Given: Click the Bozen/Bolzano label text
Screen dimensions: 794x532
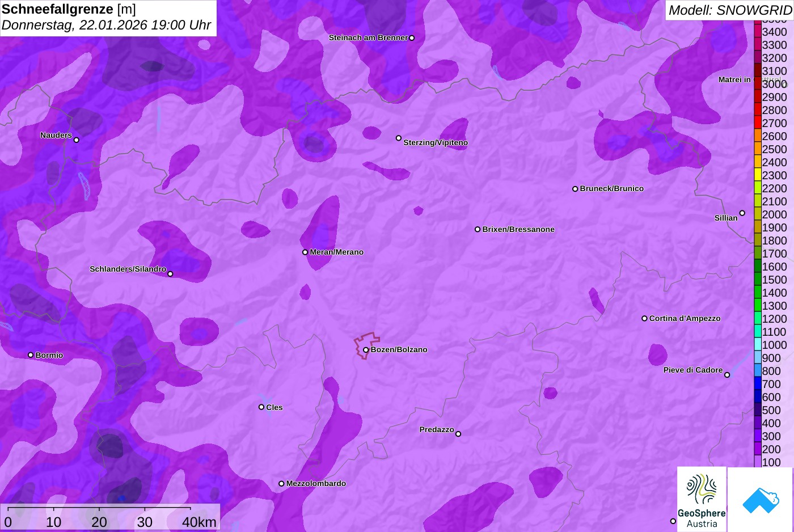Looking at the screenshot, I should pos(399,349).
